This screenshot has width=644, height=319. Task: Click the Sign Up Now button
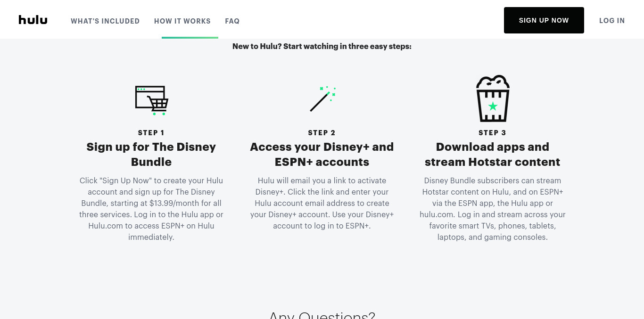[544, 20]
